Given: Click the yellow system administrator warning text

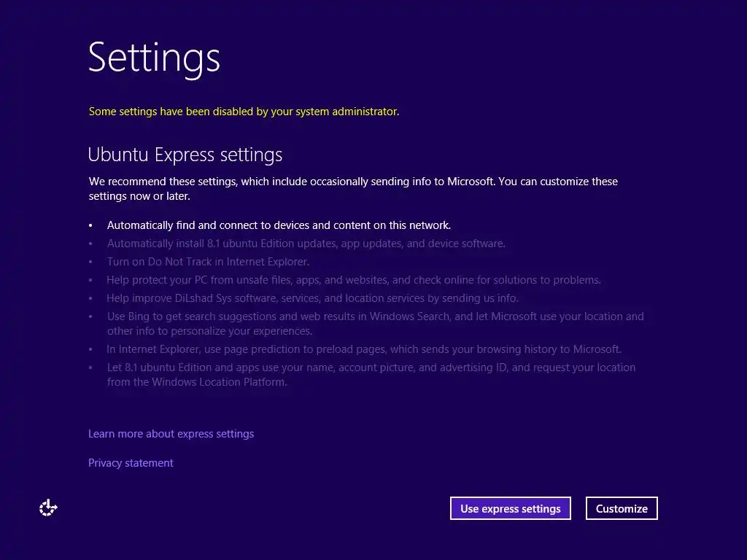Looking at the screenshot, I should click(244, 112).
